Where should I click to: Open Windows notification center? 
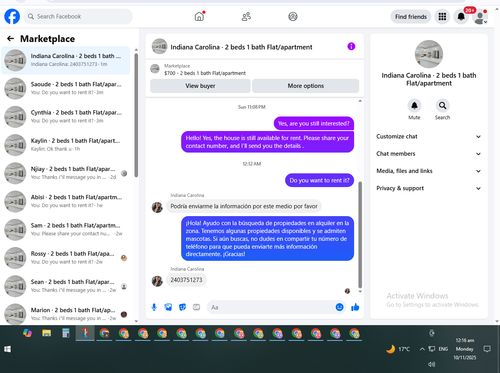click(487, 349)
